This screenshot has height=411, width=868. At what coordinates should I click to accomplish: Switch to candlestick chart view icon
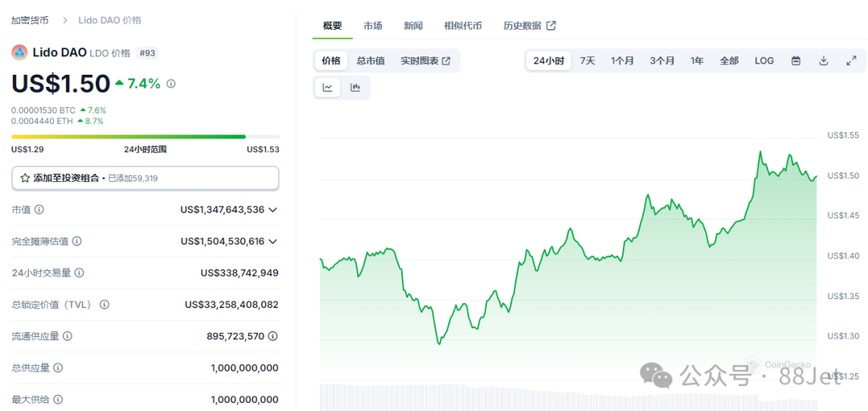coord(355,88)
